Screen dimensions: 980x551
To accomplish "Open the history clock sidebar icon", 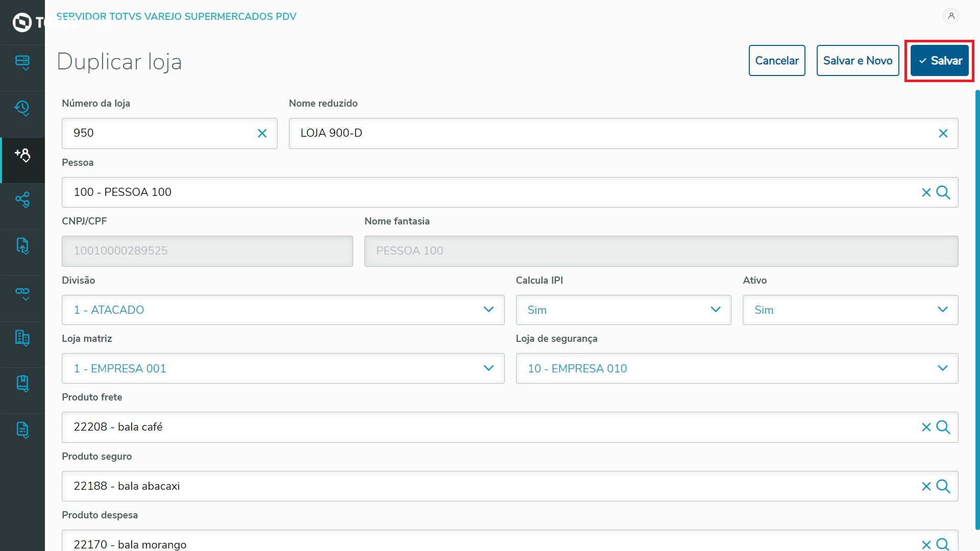I will pos(22,108).
